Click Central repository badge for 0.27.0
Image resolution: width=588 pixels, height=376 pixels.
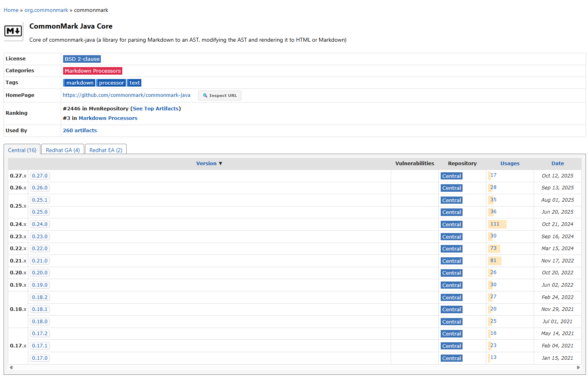point(451,176)
